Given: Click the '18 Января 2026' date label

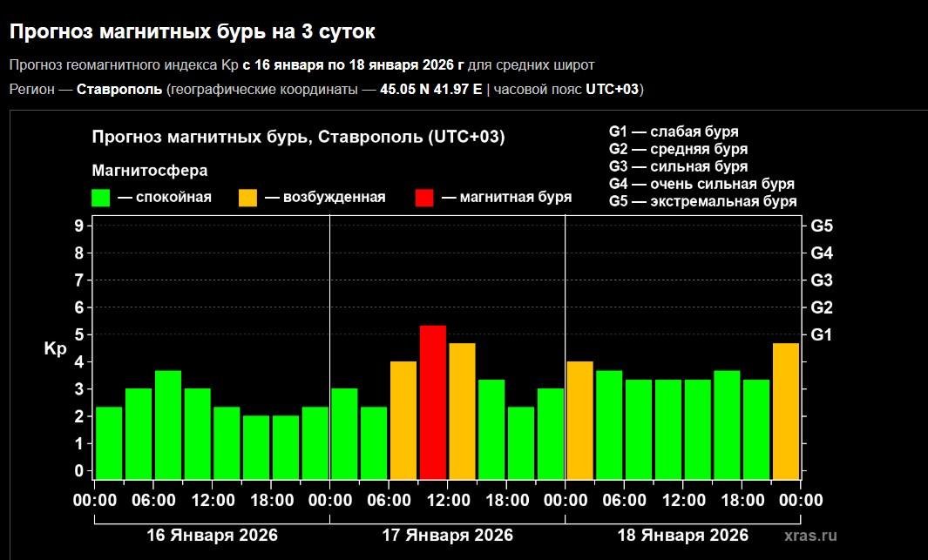Looking at the screenshot, I should coord(682,534).
